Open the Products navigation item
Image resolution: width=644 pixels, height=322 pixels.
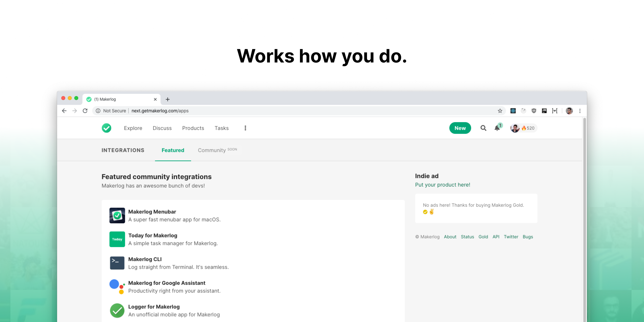pos(193,128)
